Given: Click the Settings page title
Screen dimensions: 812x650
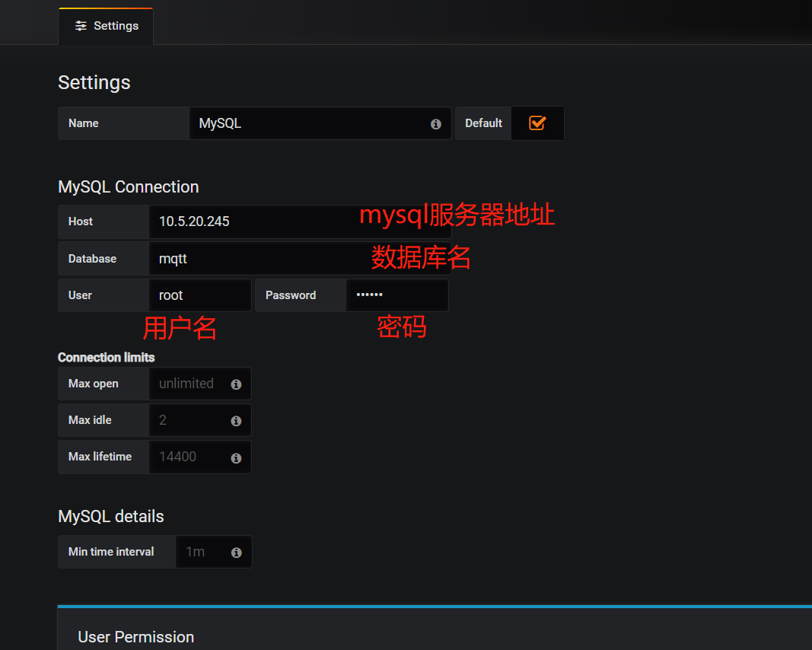Looking at the screenshot, I should coord(94,82).
